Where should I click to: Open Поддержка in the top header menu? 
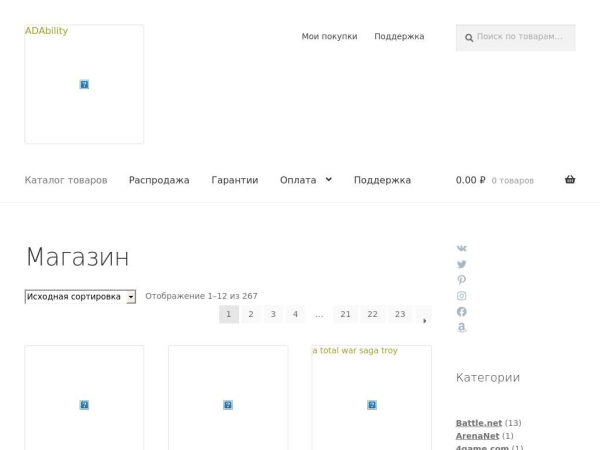[399, 36]
